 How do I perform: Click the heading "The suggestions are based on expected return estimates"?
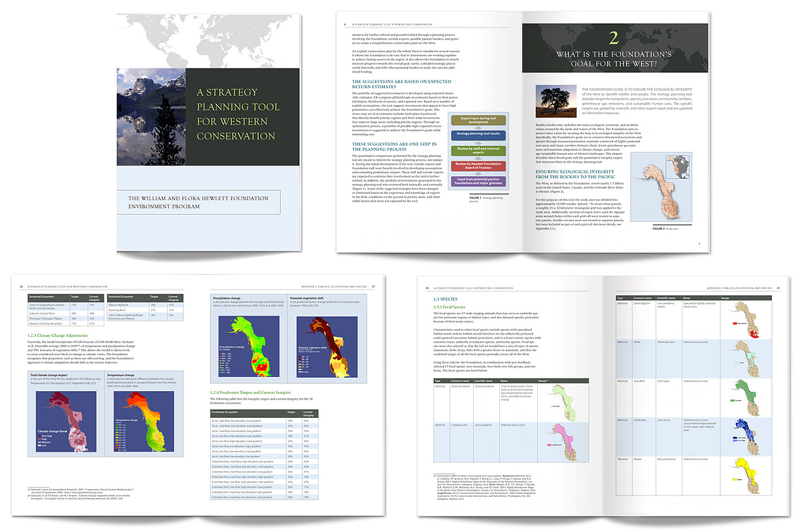pyautogui.click(x=402, y=84)
